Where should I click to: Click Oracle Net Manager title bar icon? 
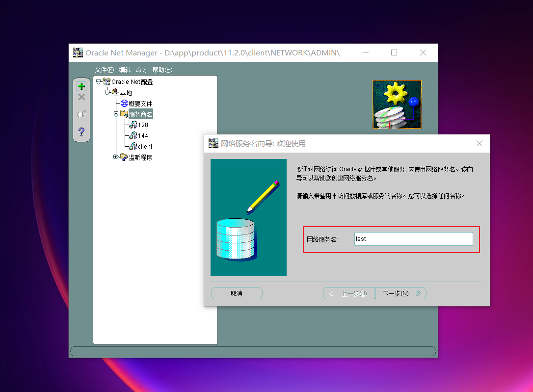(78, 52)
